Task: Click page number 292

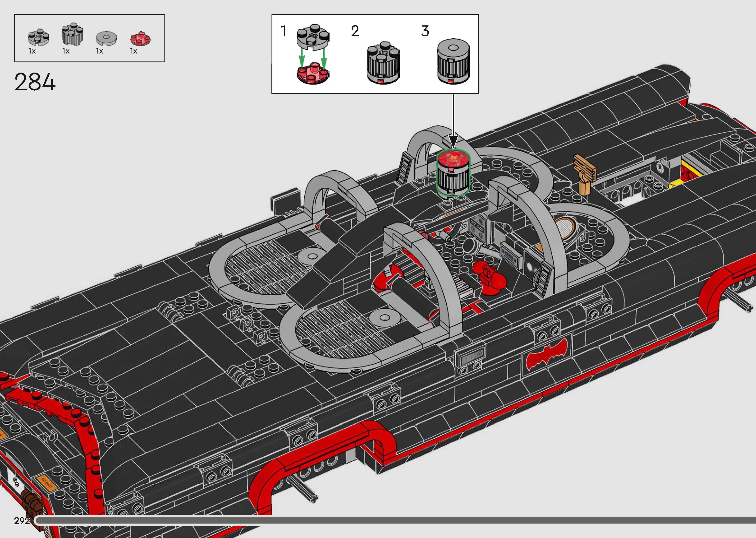Action: (x=22, y=521)
